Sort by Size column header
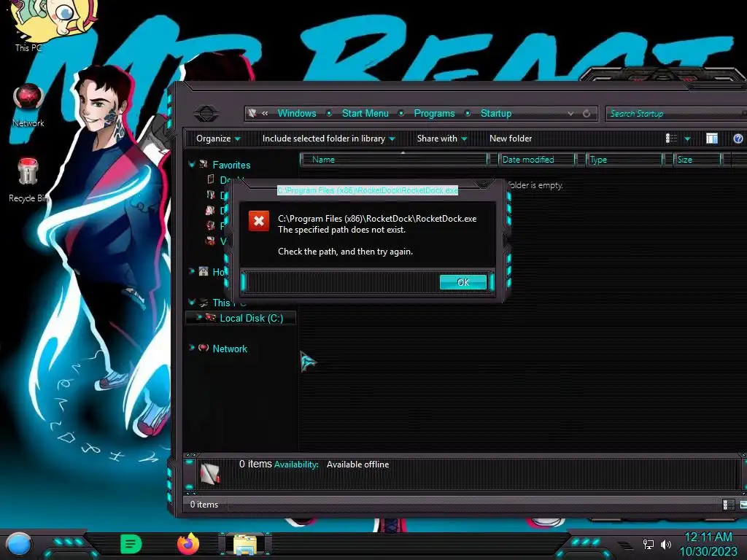This screenshot has width=747, height=560. pyautogui.click(x=698, y=160)
